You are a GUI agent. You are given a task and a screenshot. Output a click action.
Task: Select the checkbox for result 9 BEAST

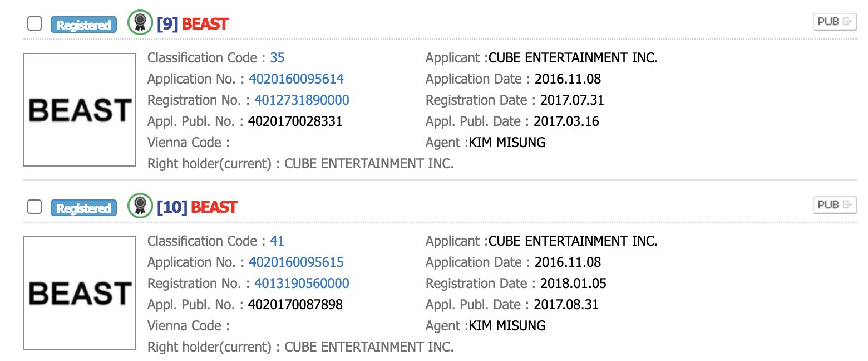point(34,24)
